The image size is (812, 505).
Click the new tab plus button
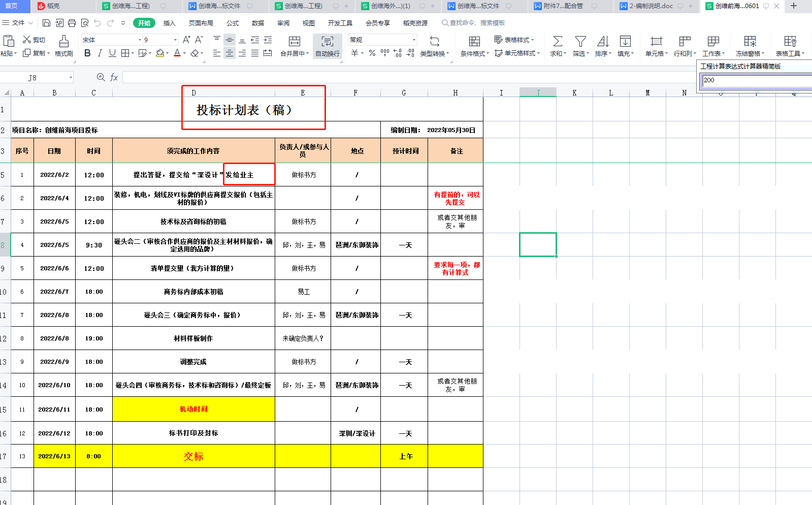click(794, 6)
